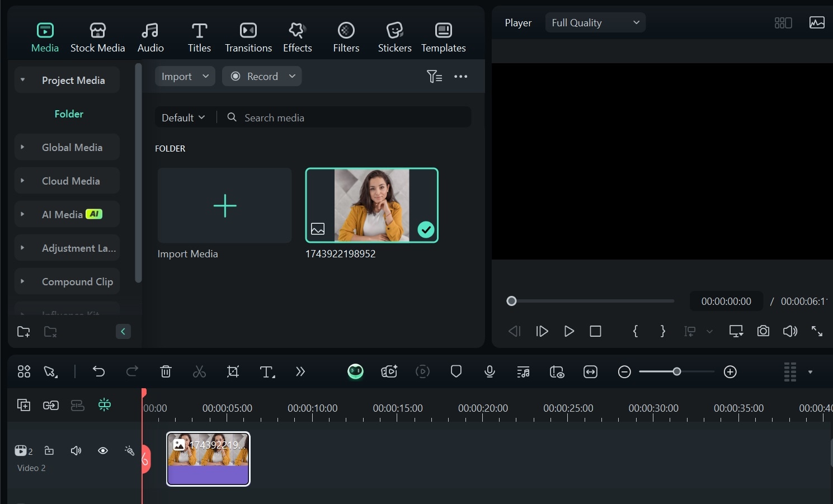Image resolution: width=833 pixels, height=504 pixels.
Task: Zoom in the timeline
Action: (x=730, y=371)
